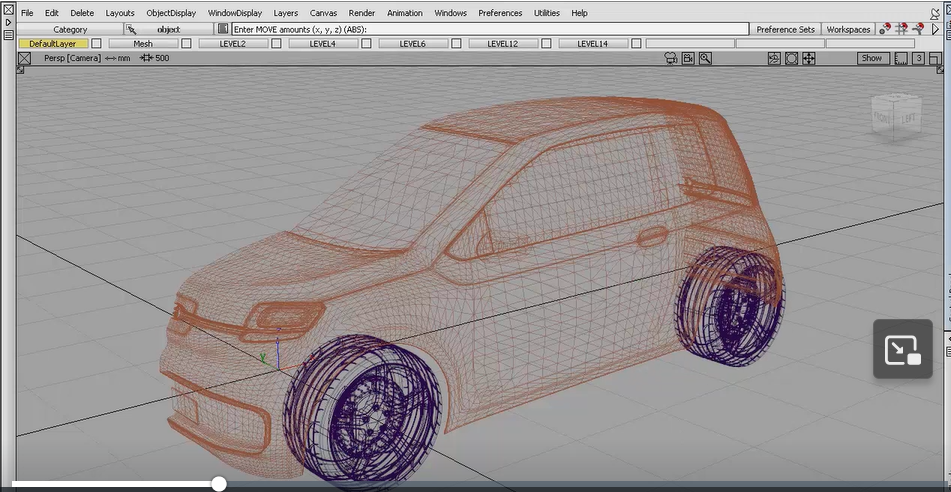The image size is (951, 492).
Task: Open the Mesh layer dropdown
Action: coord(143,44)
